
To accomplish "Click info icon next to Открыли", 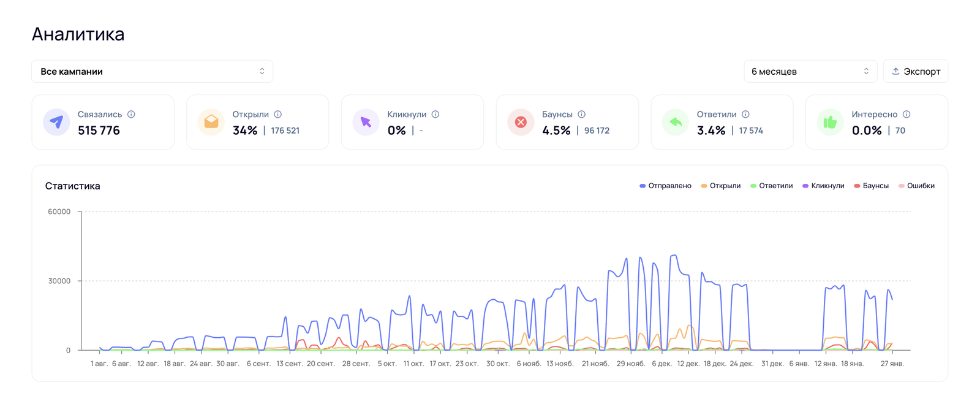I will click(x=278, y=114).
